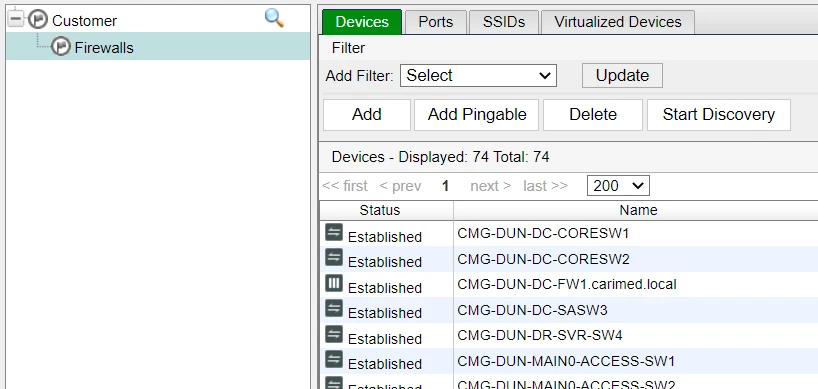Click the Add Pingable button

(477, 115)
